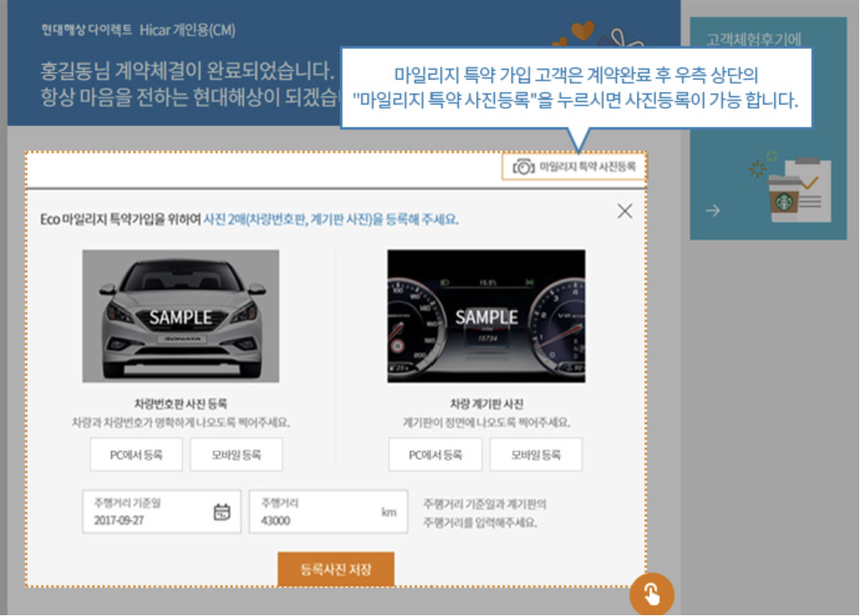Screen dimensions: 860x616
Task: Select the 차량 계기판 사진 caption
Action: [x=486, y=403]
